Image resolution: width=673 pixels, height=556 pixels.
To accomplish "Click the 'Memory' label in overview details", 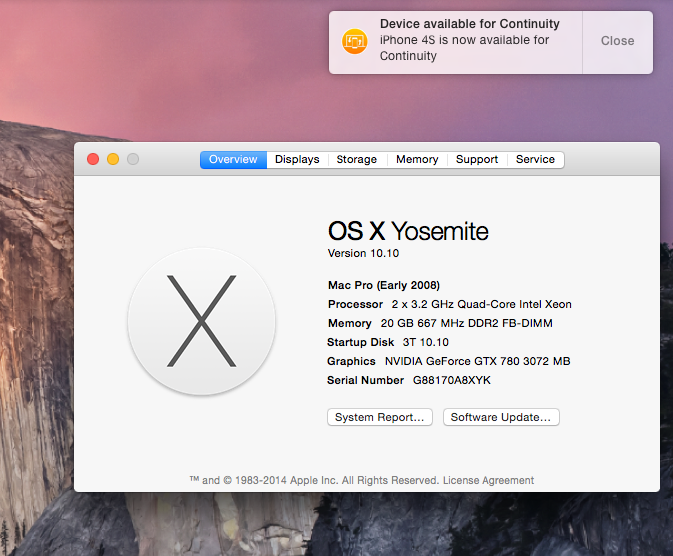I will pos(350,323).
